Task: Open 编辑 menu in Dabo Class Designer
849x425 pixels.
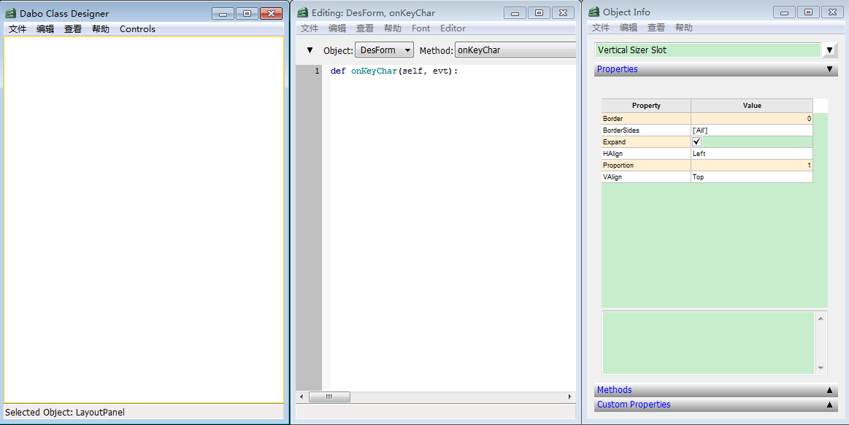Action: pos(45,29)
